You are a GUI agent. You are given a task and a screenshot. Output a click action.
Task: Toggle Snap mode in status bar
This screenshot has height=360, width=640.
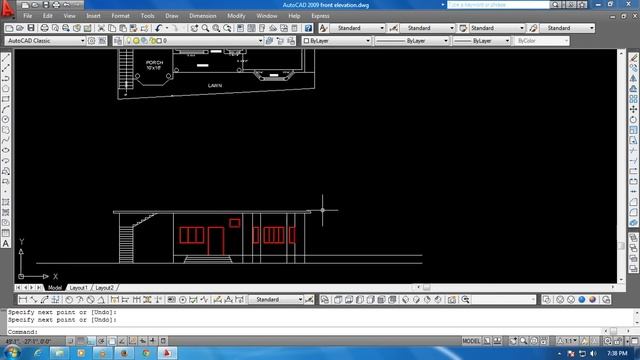click(70, 341)
